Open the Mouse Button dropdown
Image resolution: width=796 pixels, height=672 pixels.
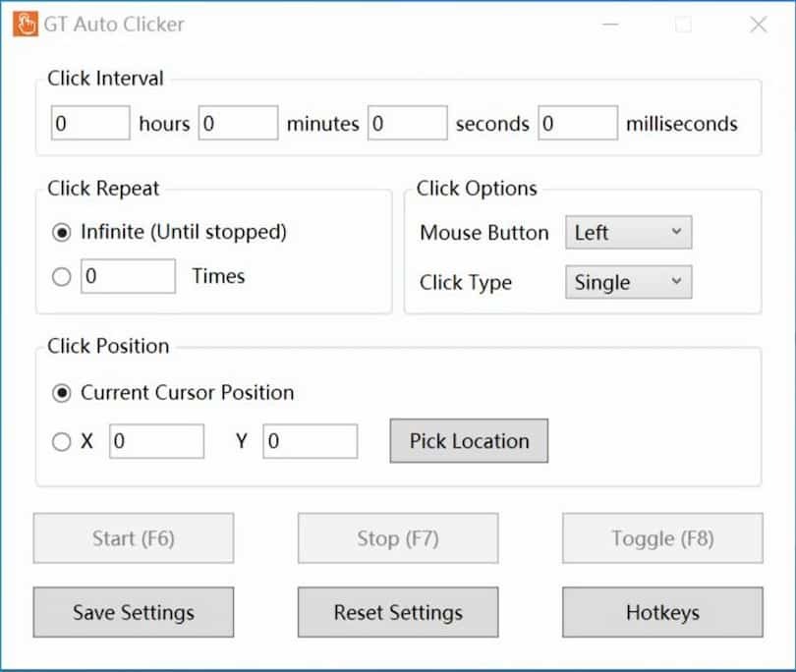pos(629,233)
